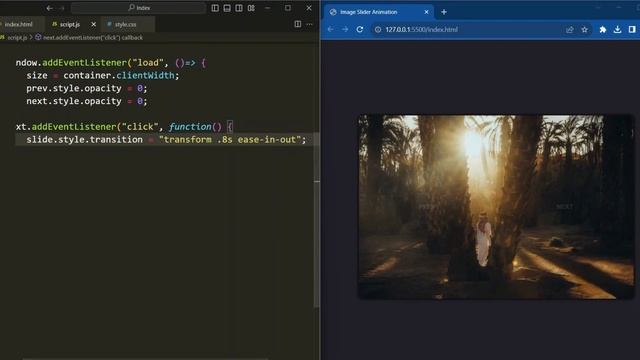Maximize the VS Code window

click(x=288, y=8)
